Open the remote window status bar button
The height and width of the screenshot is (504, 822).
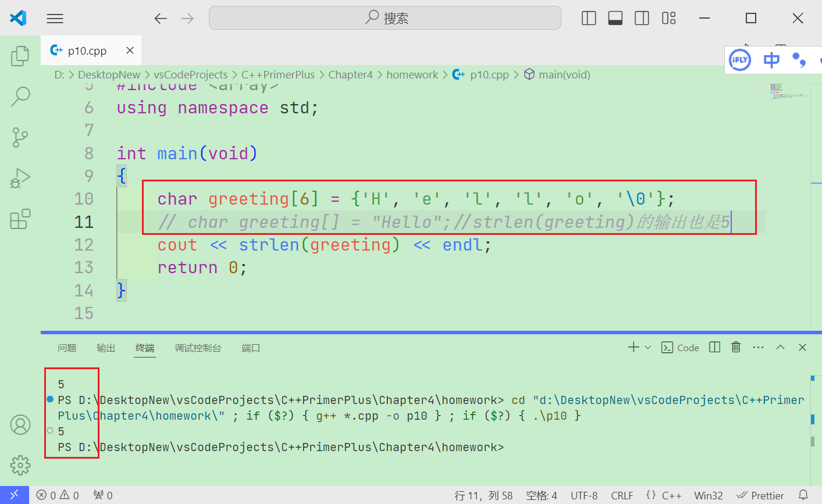15,495
